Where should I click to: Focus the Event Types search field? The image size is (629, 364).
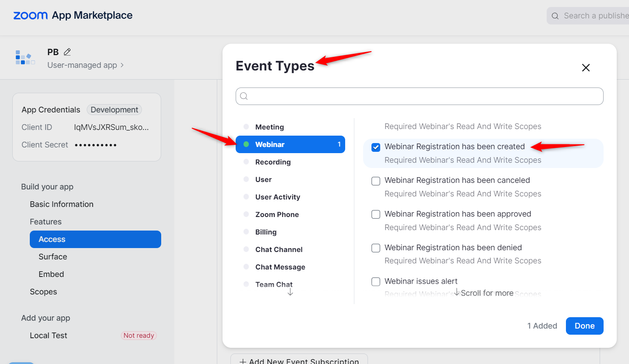click(420, 96)
